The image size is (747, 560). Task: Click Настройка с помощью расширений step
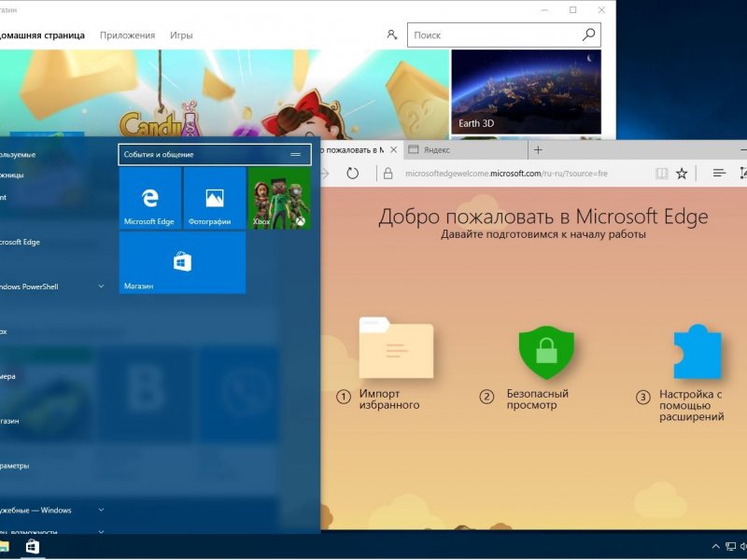(681, 405)
